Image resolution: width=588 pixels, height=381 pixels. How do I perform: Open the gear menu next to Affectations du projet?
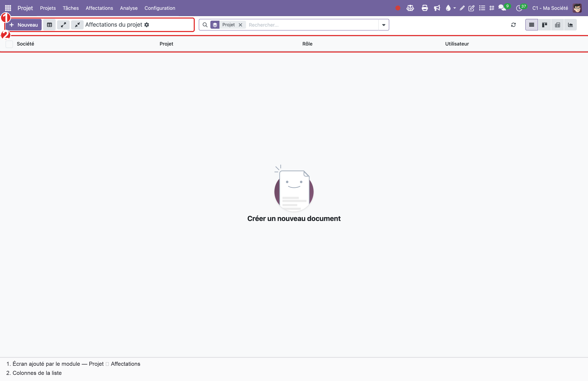coord(147,25)
